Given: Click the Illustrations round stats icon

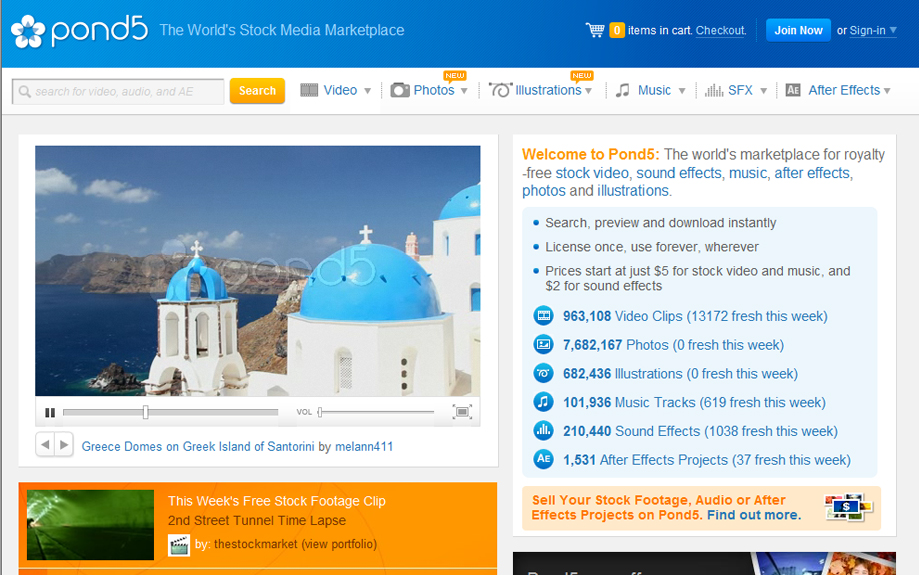Looking at the screenshot, I should 543,373.
